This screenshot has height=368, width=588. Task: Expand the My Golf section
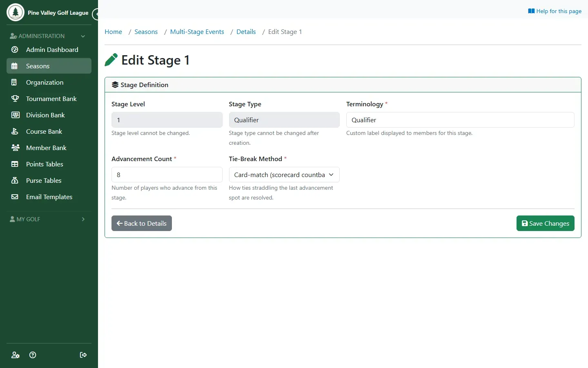[49, 219]
